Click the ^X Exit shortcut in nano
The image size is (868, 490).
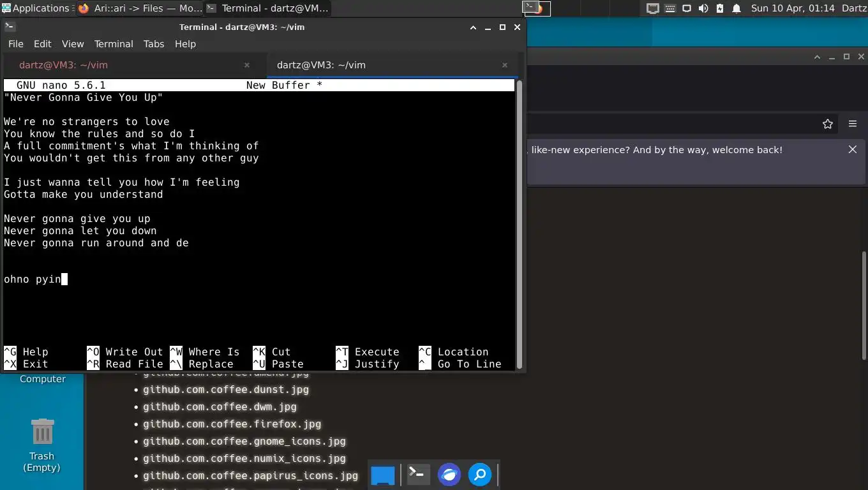26,364
